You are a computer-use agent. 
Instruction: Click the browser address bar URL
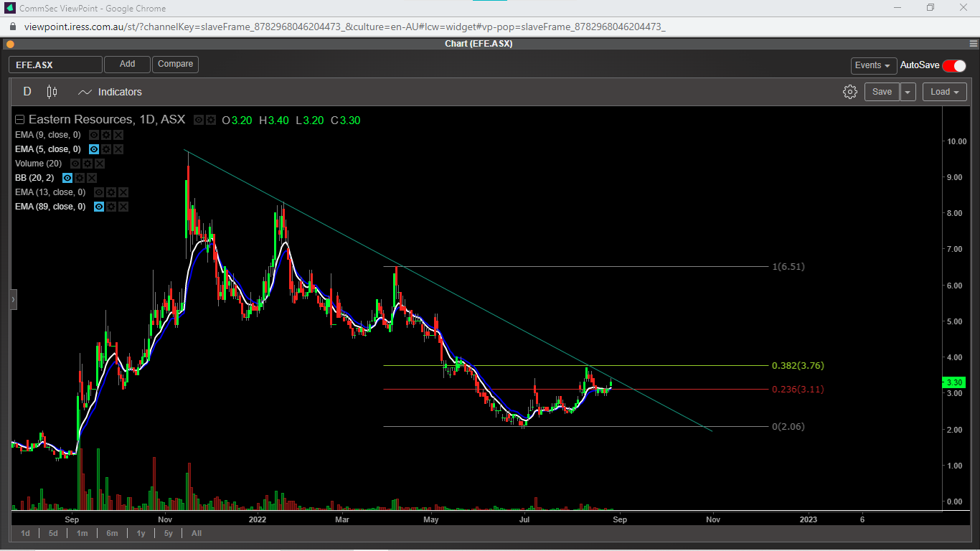point(344,27)
